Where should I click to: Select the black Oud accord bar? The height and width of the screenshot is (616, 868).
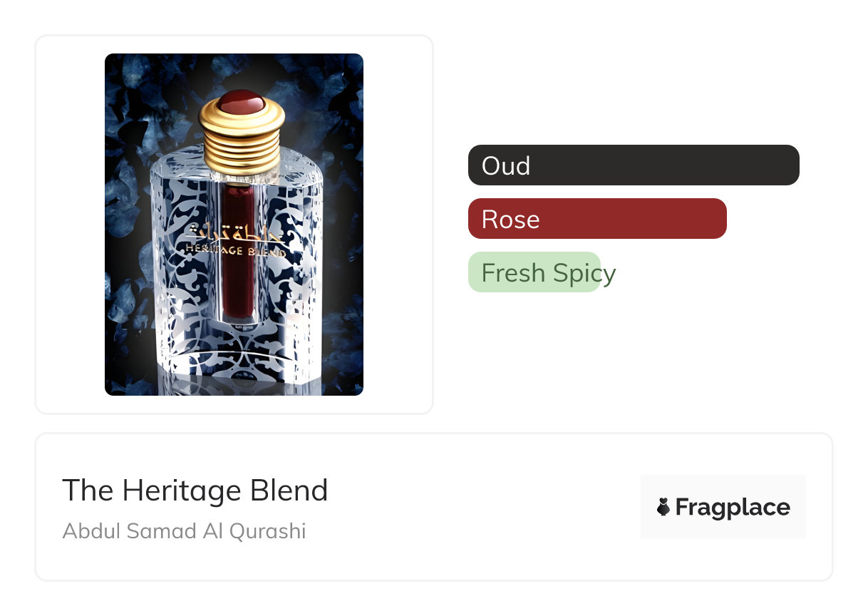[x=634, y=165]
